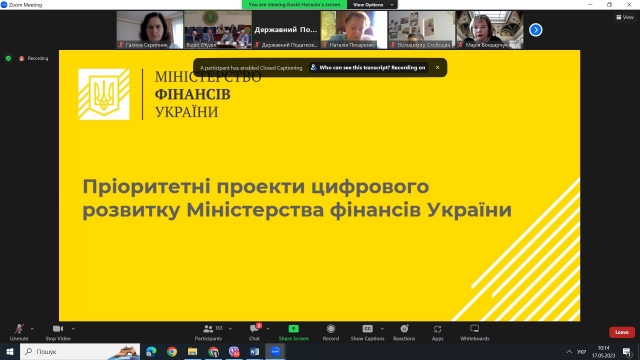Open second Chrome profile icon on taskbar
640x360 pixels.
(213, 351)
